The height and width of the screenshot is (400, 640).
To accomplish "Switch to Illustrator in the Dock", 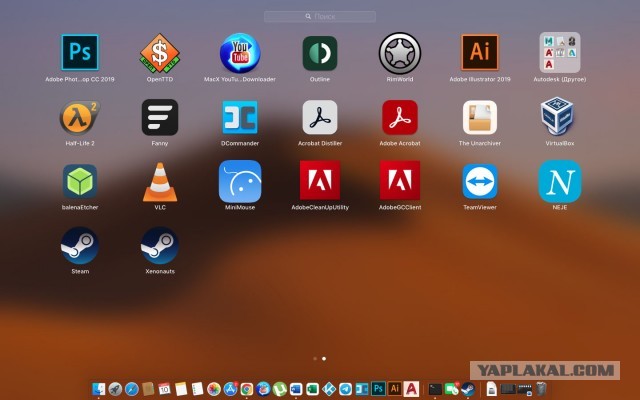I will pos(395,389).
